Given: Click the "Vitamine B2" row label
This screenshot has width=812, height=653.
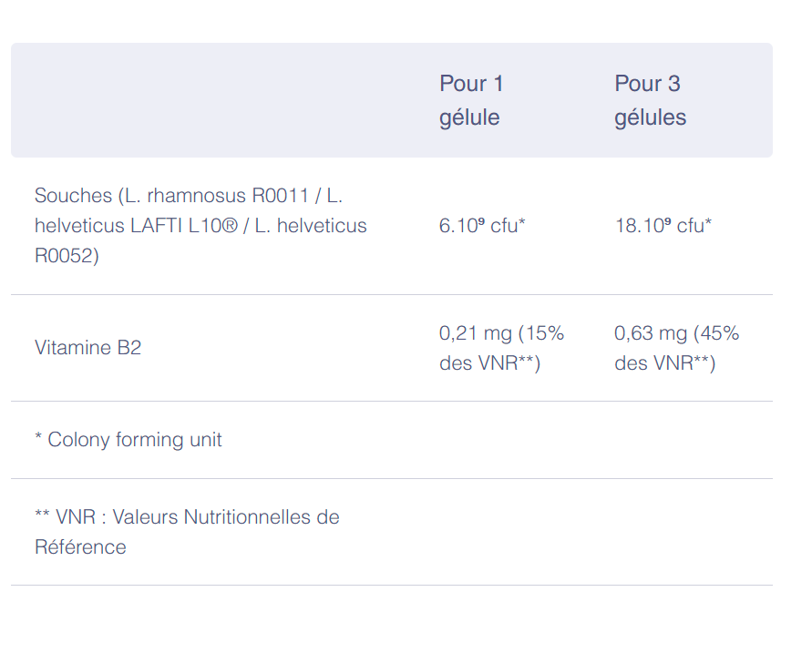Looking at the screenshot, I should 87,348.
